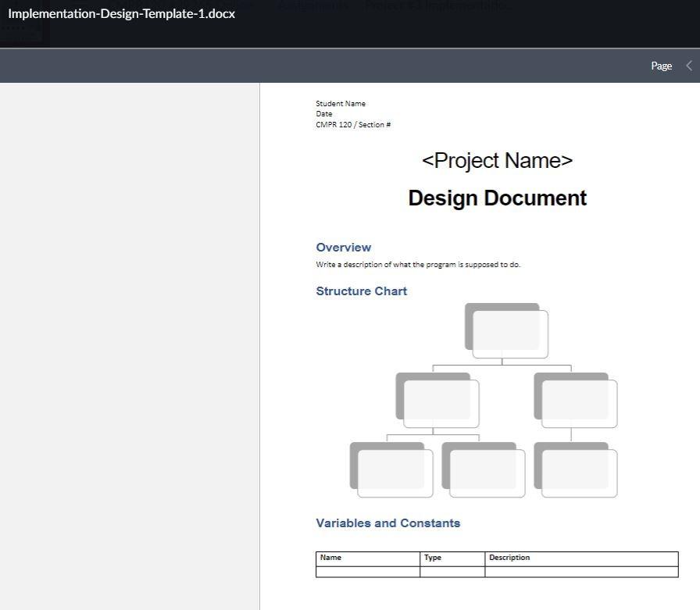
Task: Click the Description column header cell
Action: point(509,557)
